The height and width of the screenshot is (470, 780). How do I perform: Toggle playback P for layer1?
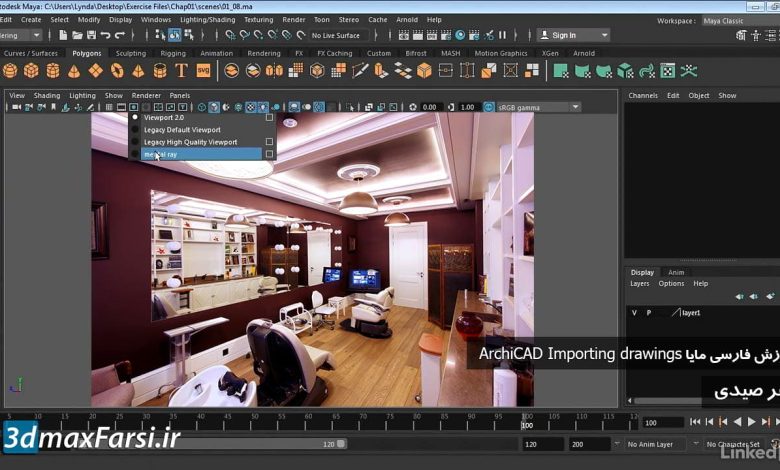pos(649,313)
